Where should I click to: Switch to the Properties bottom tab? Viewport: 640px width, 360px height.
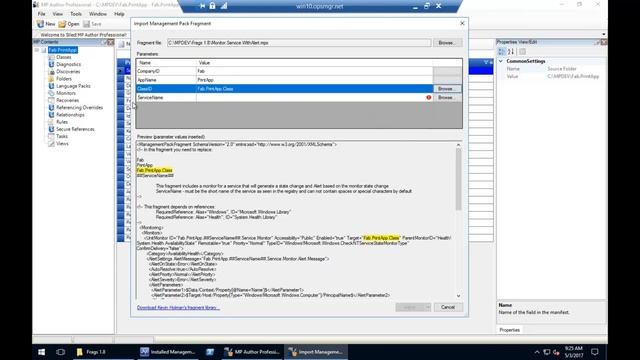coord(510,330)
